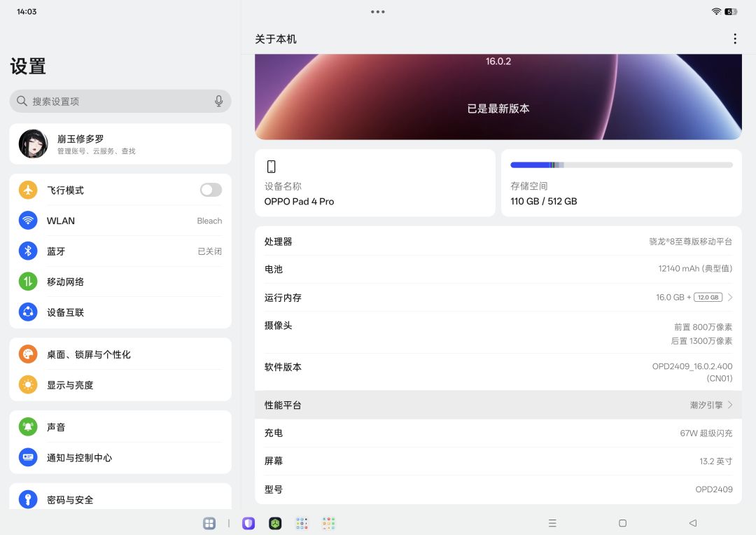Image resolution: width=756 pixels, height=535 pixels.
Task: Tap the 16.0.2 version number on banner
Action: pos(498,61)
